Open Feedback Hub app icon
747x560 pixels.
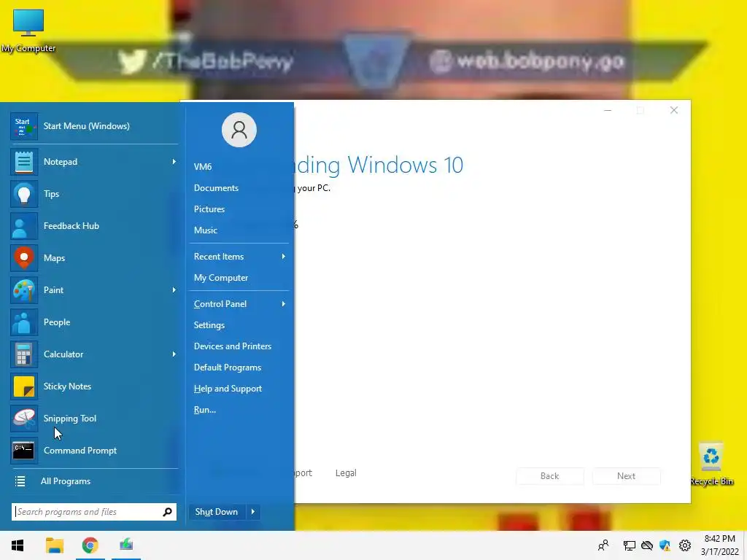pyautogui.click(x=24, y=226)
